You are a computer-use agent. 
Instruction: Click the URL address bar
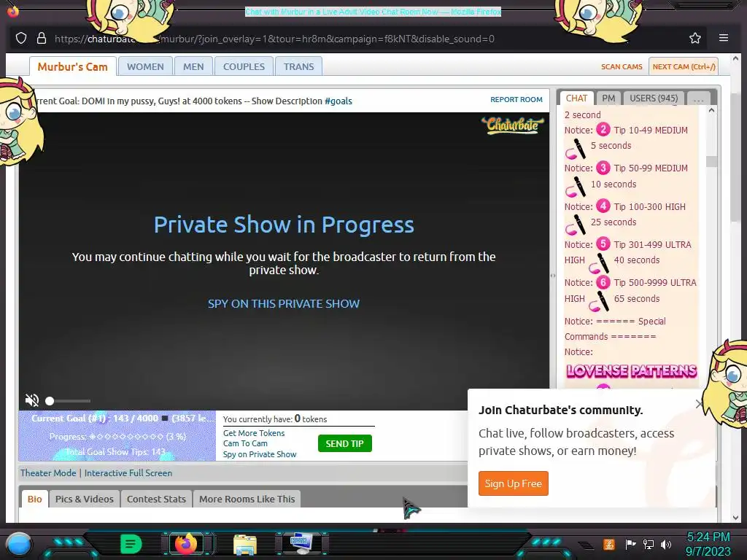coord(274,39)
